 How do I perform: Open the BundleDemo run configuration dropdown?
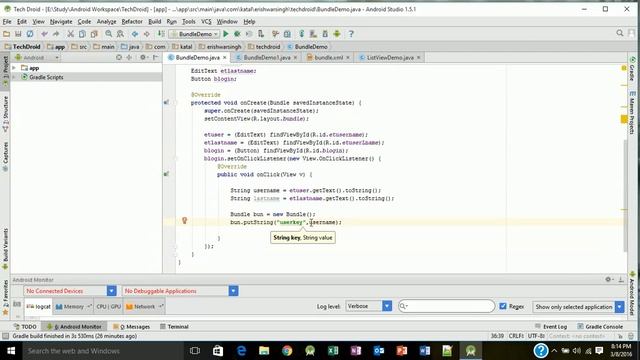pos(195,34)
